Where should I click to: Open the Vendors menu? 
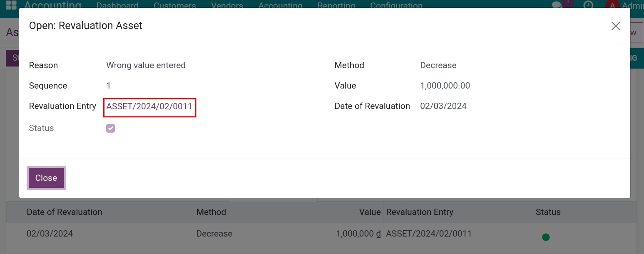pos(227,5)
